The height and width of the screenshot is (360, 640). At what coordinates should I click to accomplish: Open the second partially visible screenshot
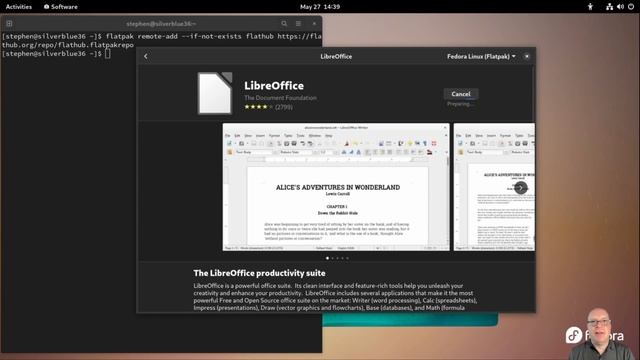pyautogui.click(x=494, y=187)
